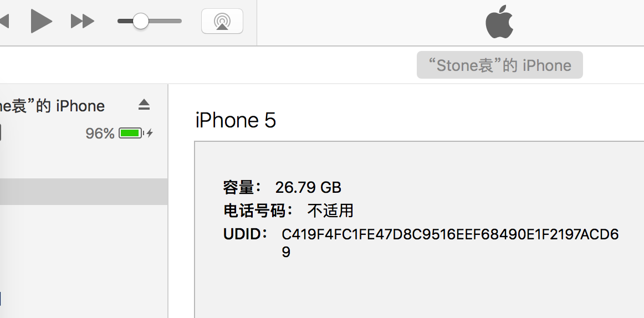Click the UDID value string
644x318 pixels.
click(x=450, y=243)
